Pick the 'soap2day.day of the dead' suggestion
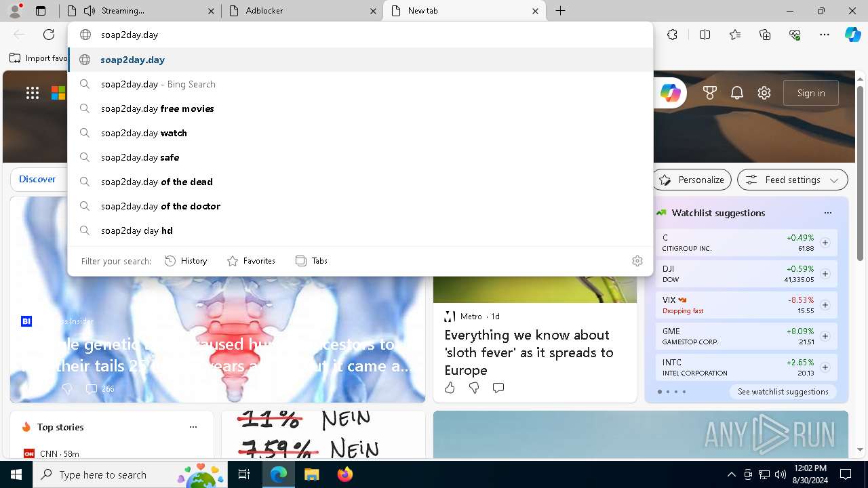 pos(360,182)
